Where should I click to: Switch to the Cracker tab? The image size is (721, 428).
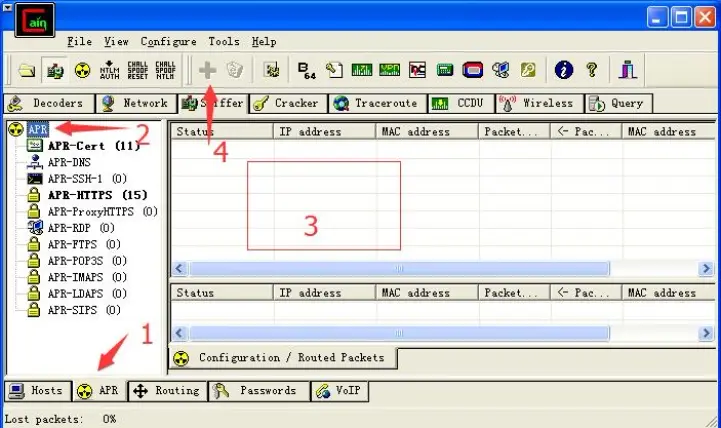click(x=288, y=103)
